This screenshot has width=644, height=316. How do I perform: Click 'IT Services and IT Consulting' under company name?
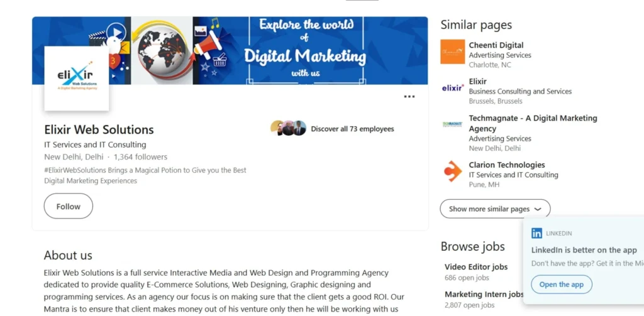coord(95,144)
